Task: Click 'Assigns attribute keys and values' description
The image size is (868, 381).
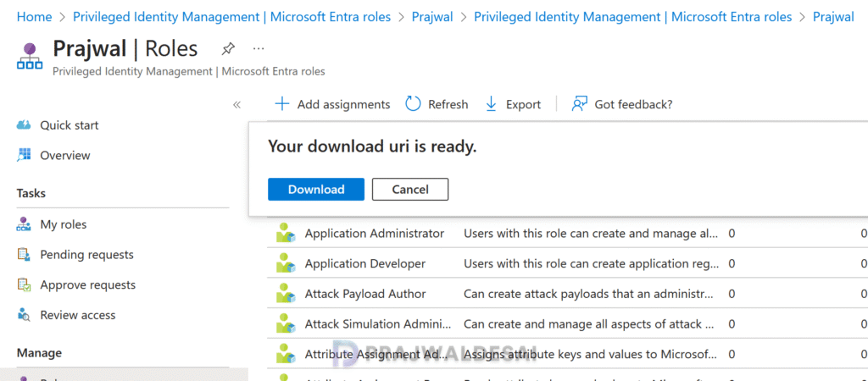Action: point(591,353)
